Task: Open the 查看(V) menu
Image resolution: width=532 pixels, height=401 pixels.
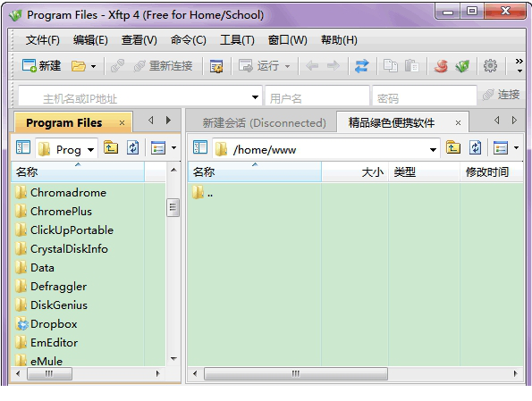Action: [139, 40]
